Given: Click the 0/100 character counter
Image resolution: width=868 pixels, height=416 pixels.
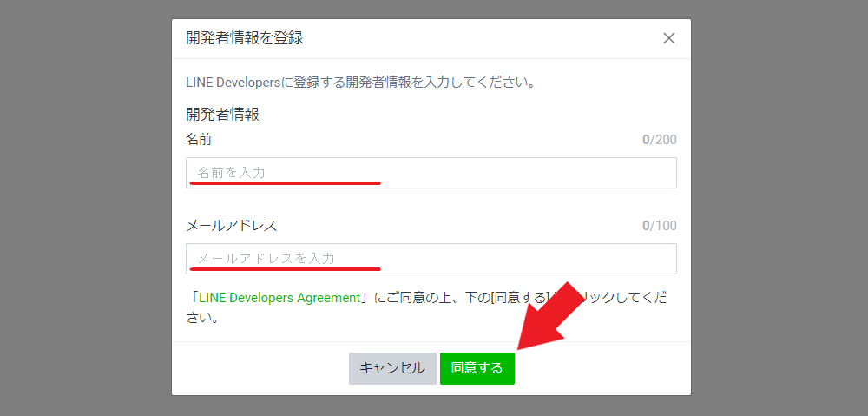Looking at the screenshot, I should point(659,226).
